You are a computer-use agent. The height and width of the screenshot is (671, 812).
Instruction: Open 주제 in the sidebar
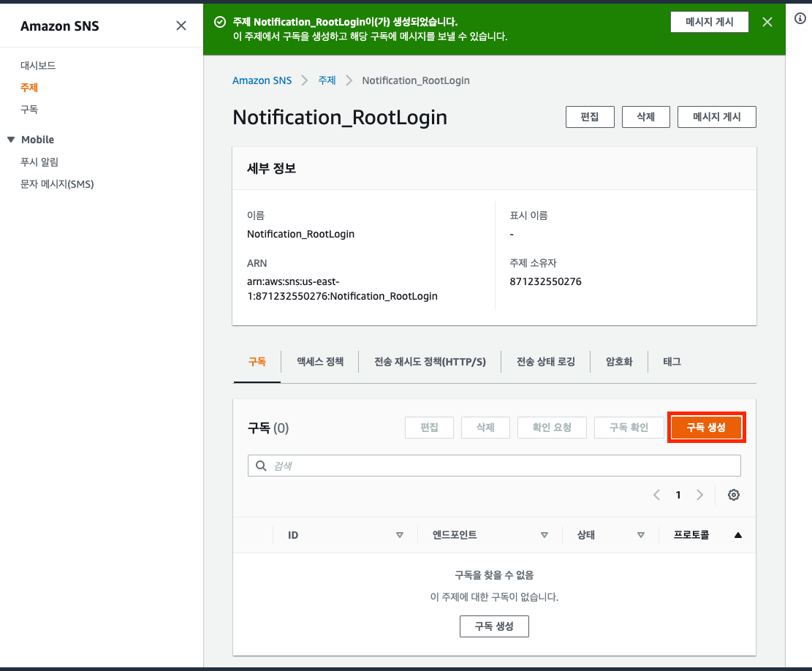coord(29,88)
